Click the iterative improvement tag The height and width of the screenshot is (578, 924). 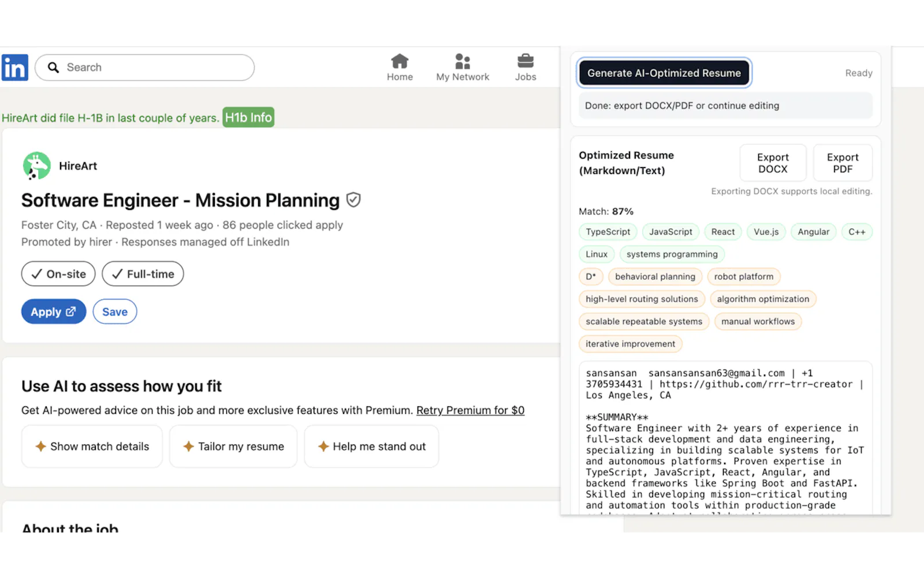(x=631, y=344)
